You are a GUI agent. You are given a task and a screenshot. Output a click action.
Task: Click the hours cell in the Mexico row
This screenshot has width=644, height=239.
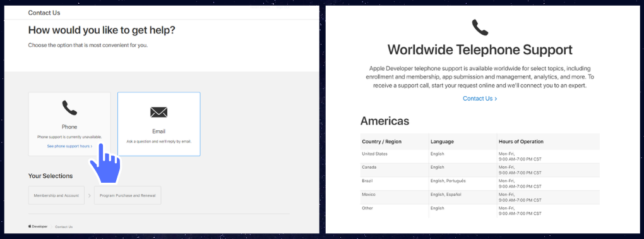point(548,197)
